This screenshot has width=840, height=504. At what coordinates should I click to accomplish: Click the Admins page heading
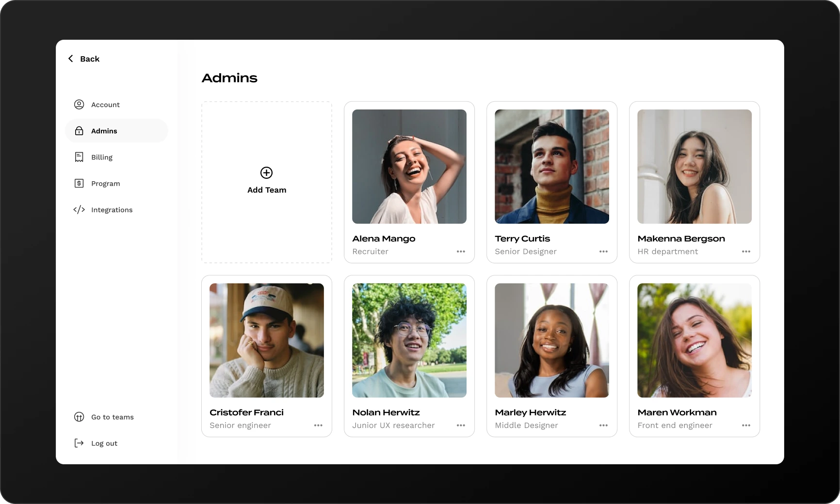(x=229, y=78)
